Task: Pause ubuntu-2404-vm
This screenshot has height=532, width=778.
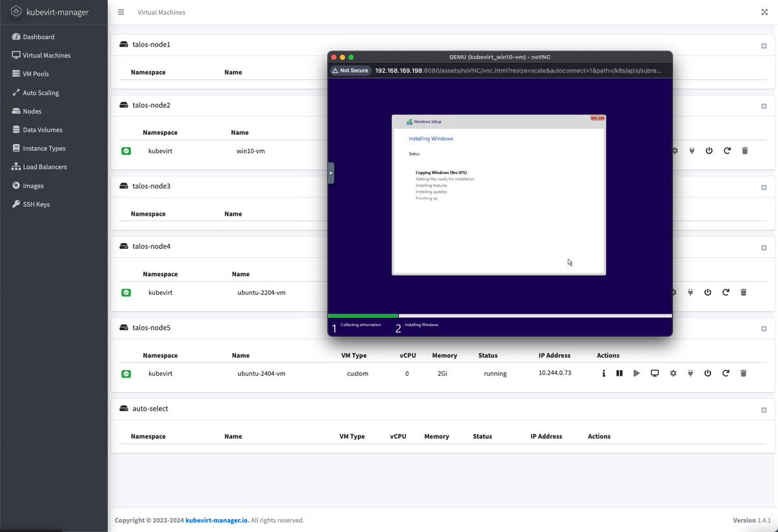Action: [x=619, y=374]
